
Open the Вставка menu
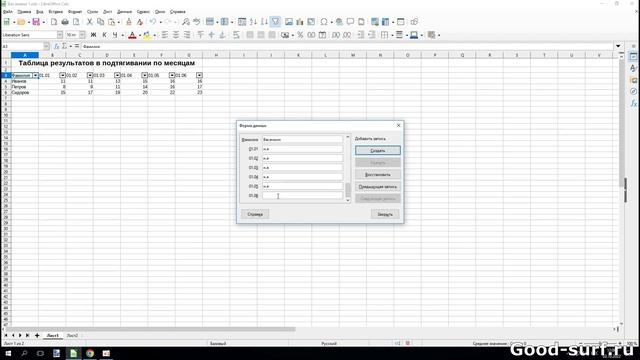[56, 12]
